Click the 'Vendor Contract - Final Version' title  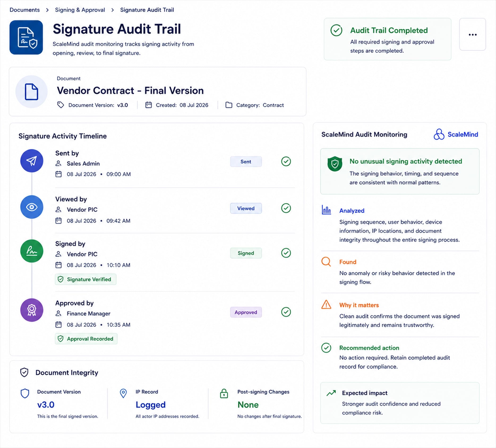tap(130, 90)
